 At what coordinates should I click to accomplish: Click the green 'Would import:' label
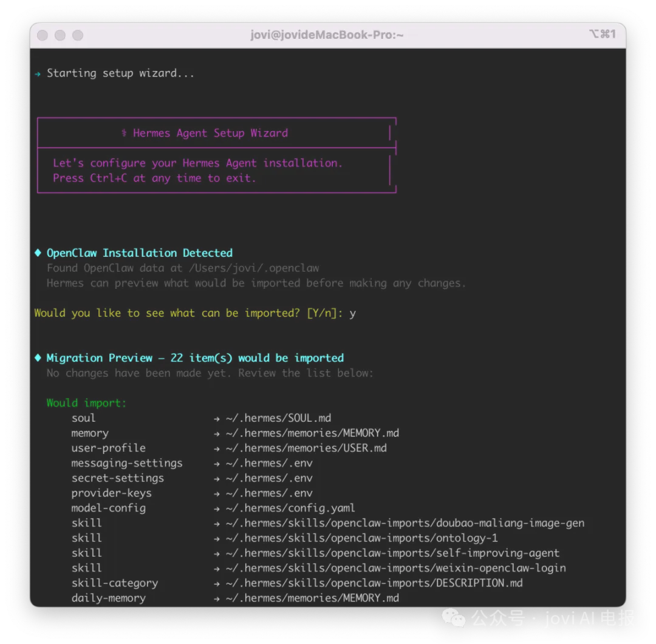point(87,403)
